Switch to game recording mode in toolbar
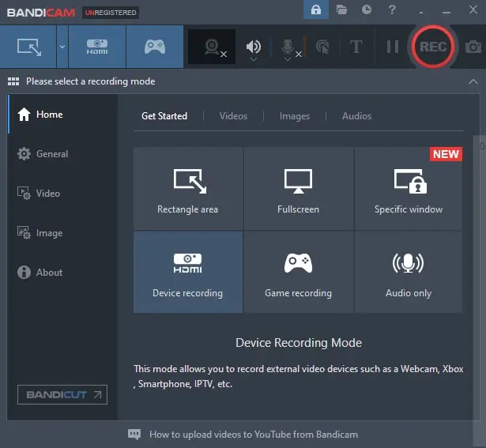Screen dimensions: 486x448 pyautogui.click(x=155, y=47)
